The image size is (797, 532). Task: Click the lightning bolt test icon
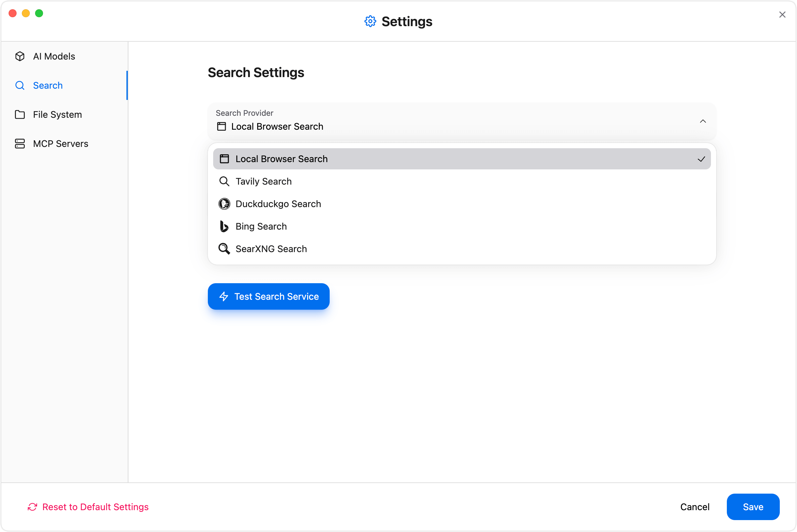tap(224, 296)
